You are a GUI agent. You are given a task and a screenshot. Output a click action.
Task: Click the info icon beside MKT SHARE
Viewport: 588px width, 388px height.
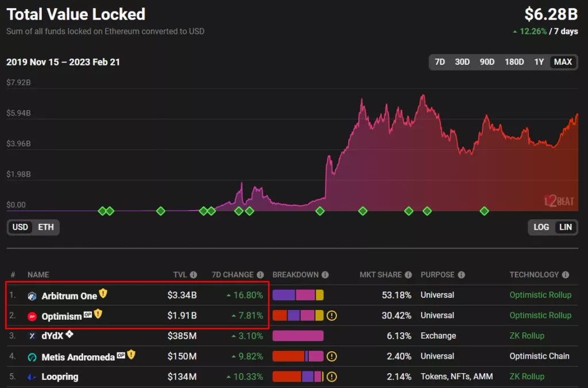tap(408, 275)
